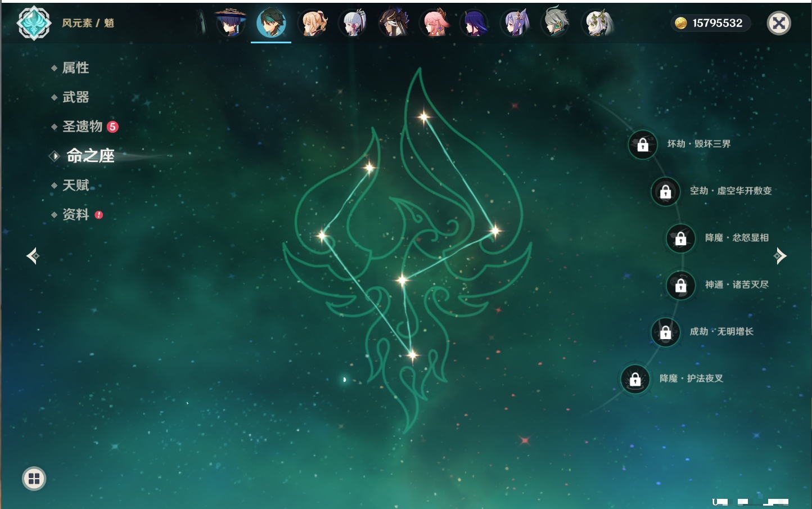Open the 武器 tab
Screen dimensions: 812x509
[75, 97]
